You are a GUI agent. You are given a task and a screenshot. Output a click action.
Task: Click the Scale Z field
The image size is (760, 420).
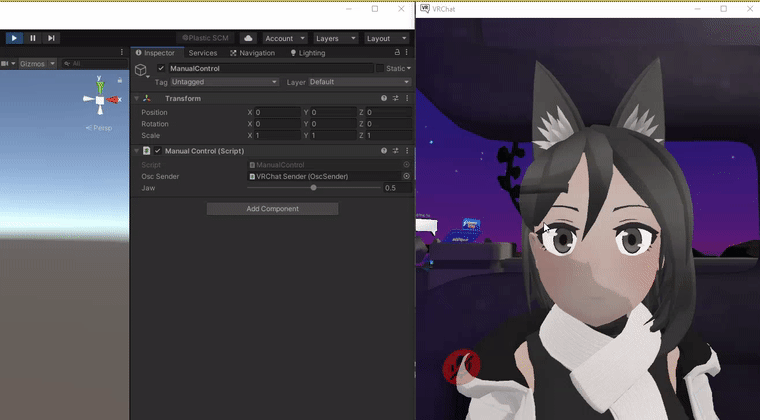tap(389, 136)
